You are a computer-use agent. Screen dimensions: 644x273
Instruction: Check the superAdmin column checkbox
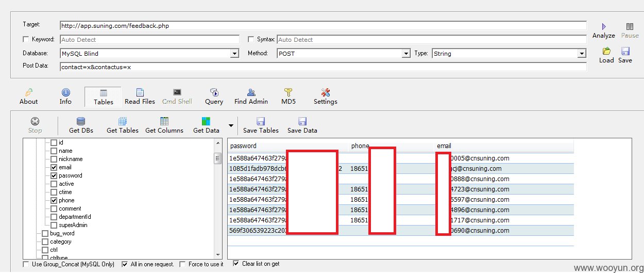(54, 225)
